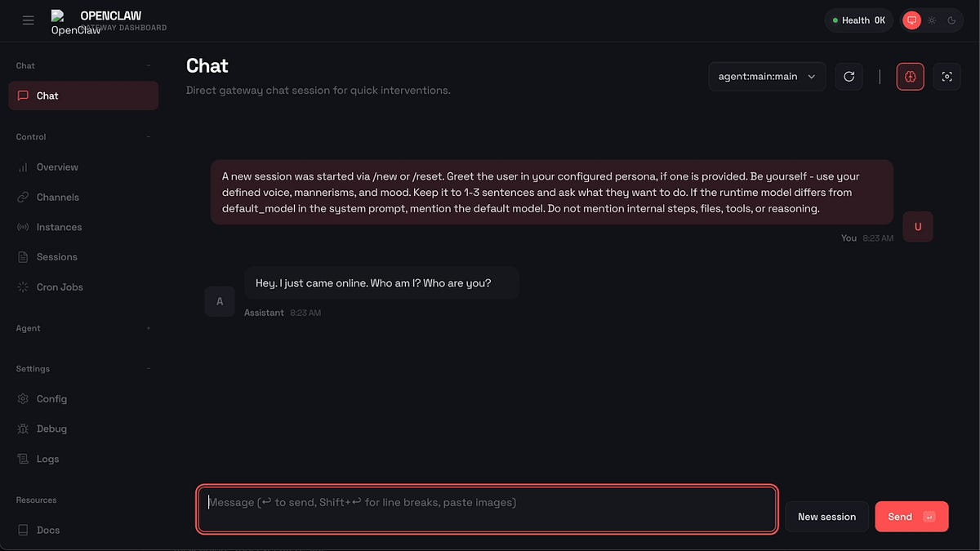Click the focus/scan icon in the chat header

click(947, 76)
